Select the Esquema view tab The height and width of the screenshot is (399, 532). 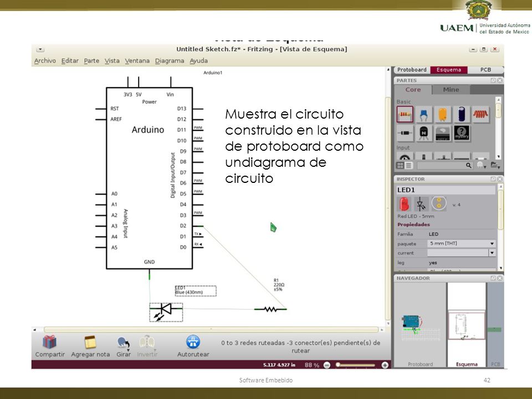[x=449, y=70]
